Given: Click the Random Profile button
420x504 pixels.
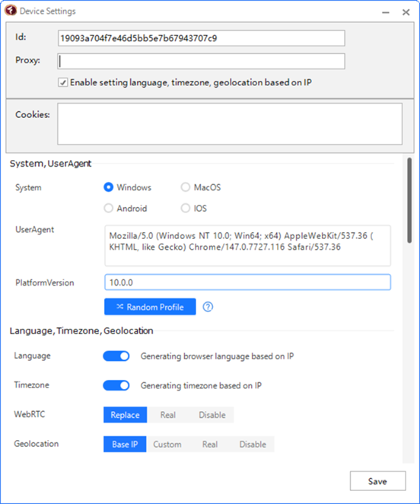Looking at the screenshot, I should click(150, 307).
